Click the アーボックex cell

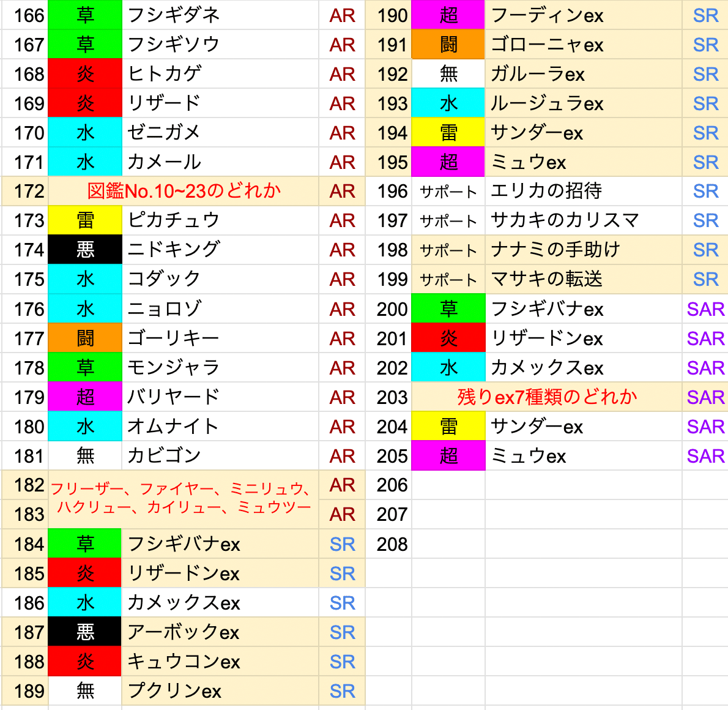220,632
